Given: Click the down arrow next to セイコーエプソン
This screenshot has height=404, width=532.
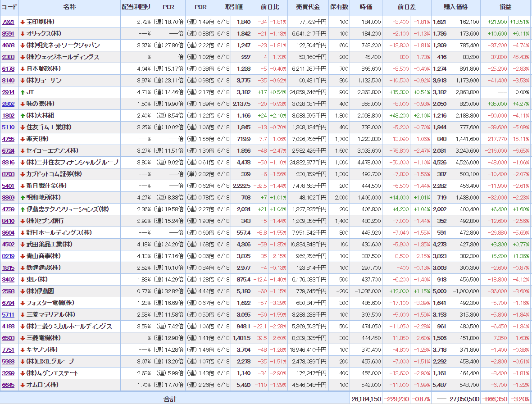Looking at the screenshot, I should point(23,150).
